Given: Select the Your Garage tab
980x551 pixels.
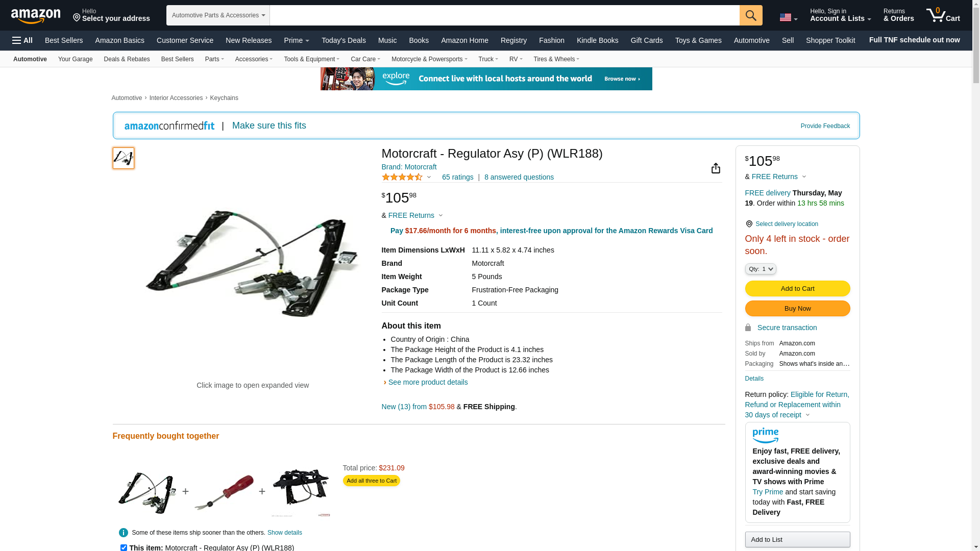Looking at the screenshot, I should [x=76, y=59].
